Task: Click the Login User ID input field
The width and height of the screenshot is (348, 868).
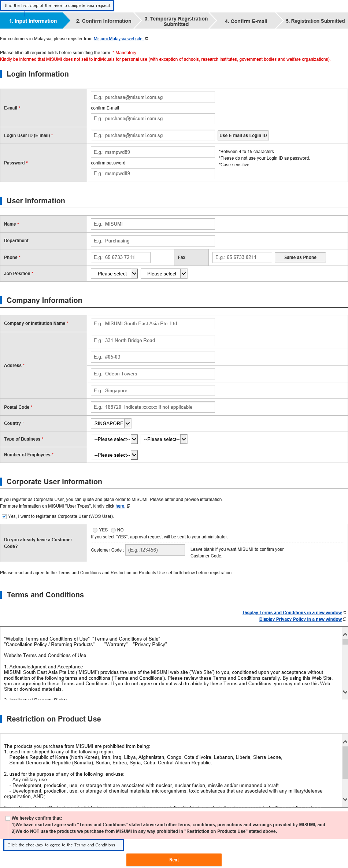Action: 153,136
